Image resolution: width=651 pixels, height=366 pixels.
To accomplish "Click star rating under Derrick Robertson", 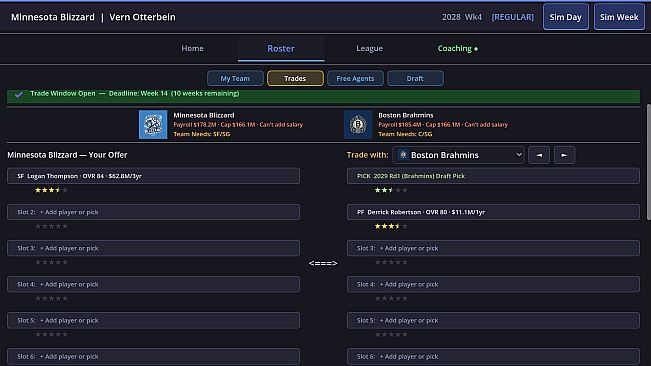I will pos(391,226).
